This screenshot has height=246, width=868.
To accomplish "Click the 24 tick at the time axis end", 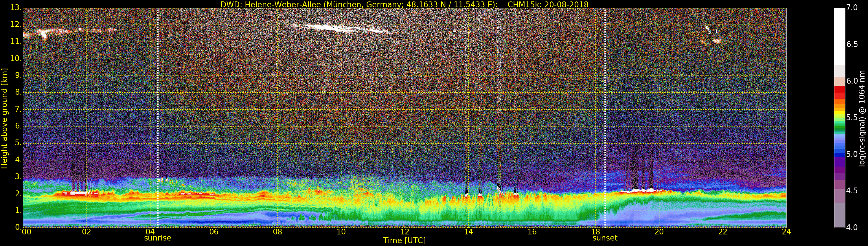I will (786, 232).
